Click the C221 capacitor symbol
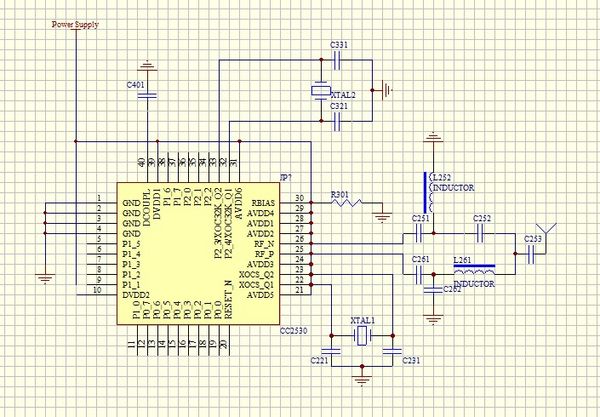600x417 pixels. [x=331, y=349]
